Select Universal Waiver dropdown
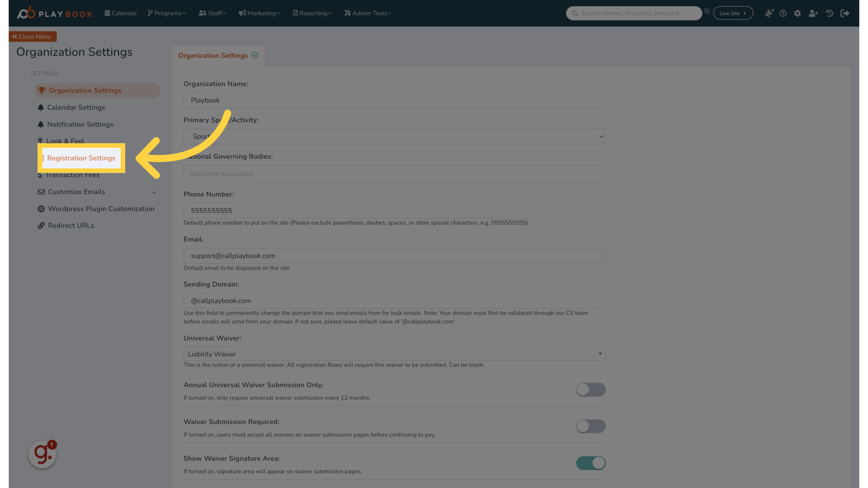 [394, 354]
